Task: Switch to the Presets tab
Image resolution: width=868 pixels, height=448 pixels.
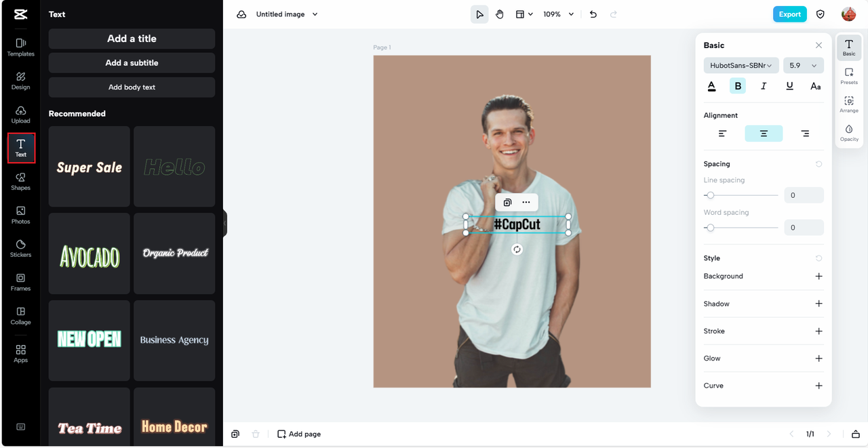Action: (x=849, y=76)
